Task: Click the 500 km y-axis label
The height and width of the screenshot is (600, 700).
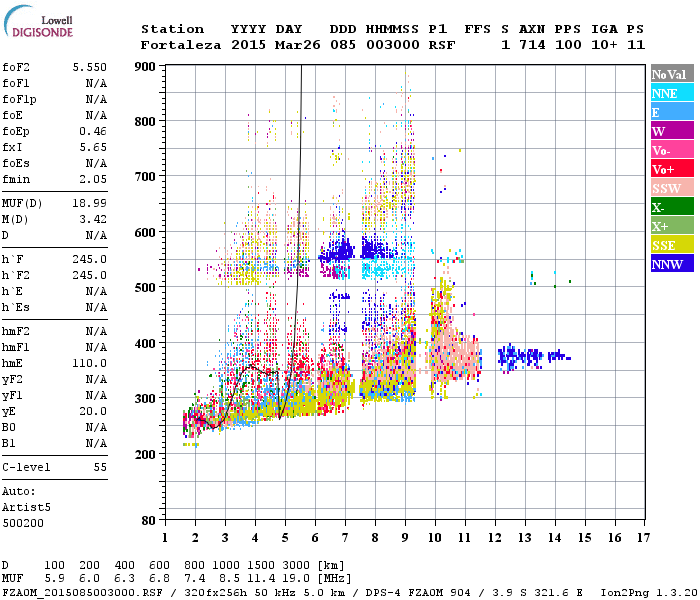Action: [x=145, y=287]
